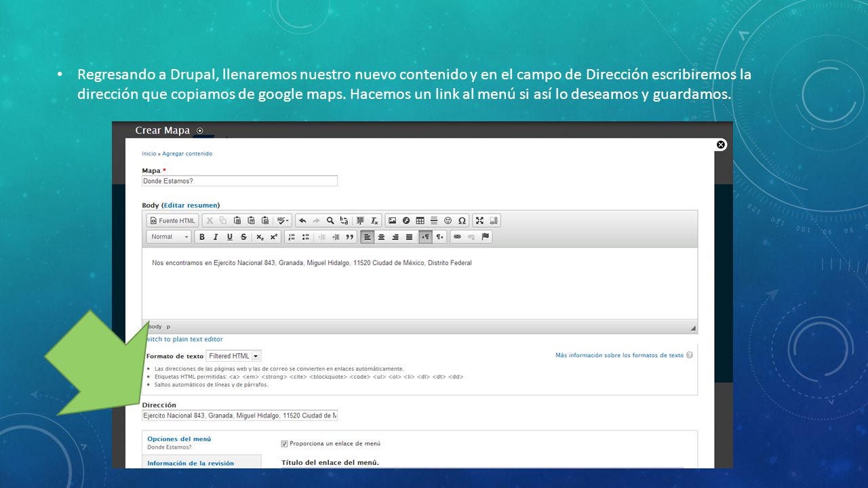This screenshot has width=868, height=488.
Task: Click the Fuente HTML source button
Action: (173, 220)
